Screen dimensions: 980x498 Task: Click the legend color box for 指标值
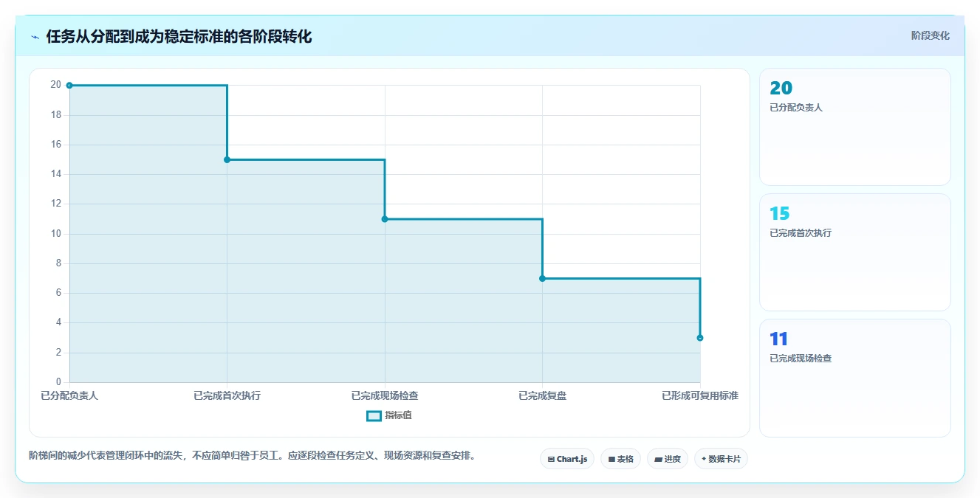point(374,415)
